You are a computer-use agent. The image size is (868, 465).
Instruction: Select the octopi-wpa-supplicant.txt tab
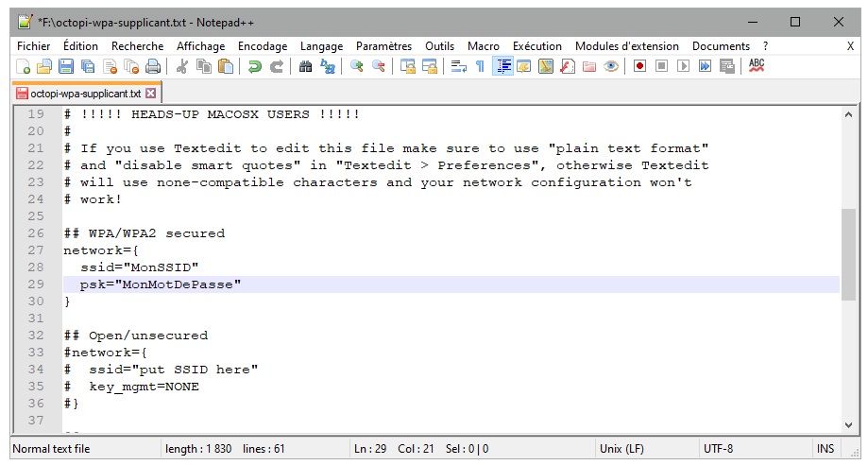tap(85, 94)
